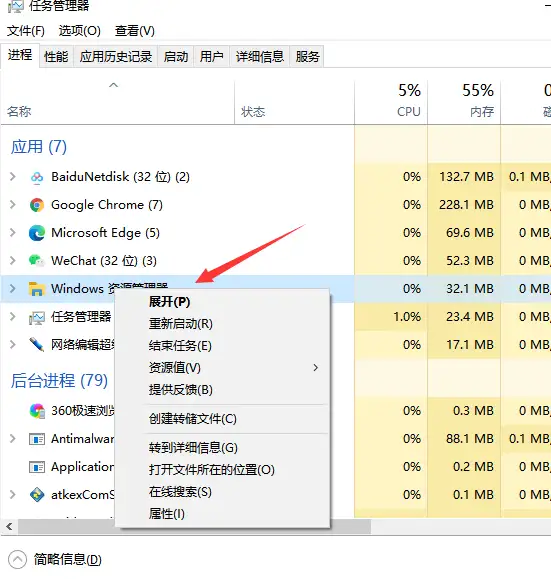Expand the Windows 资源管理器 row
Screen dimensions: 551x579
click(13, 289)
